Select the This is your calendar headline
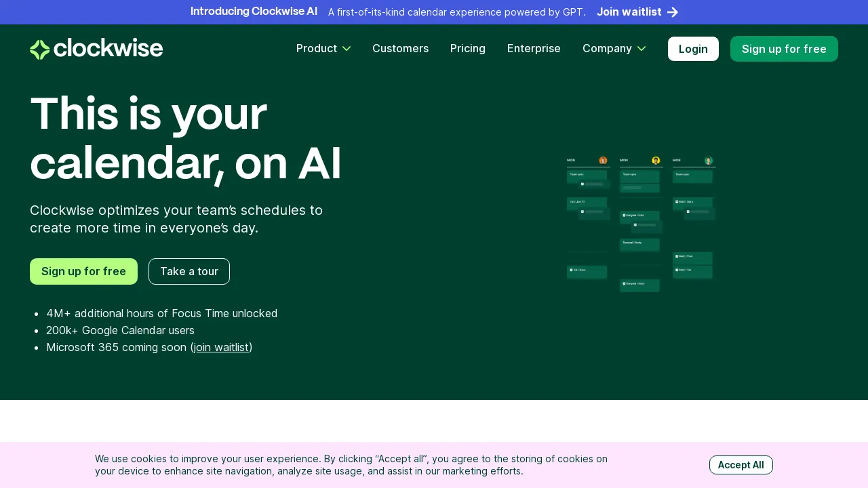 pos(186,138)
